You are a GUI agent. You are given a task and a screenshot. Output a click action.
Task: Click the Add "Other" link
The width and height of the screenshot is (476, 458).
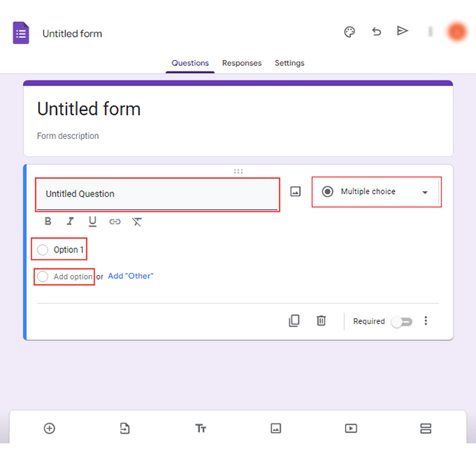pos(130,276)
